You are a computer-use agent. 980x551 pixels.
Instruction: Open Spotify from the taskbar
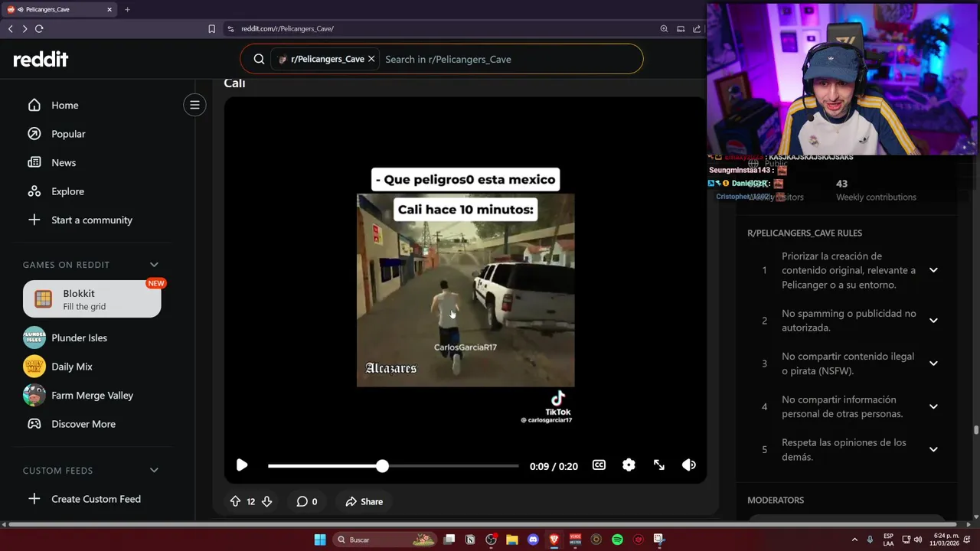[617, 540]
